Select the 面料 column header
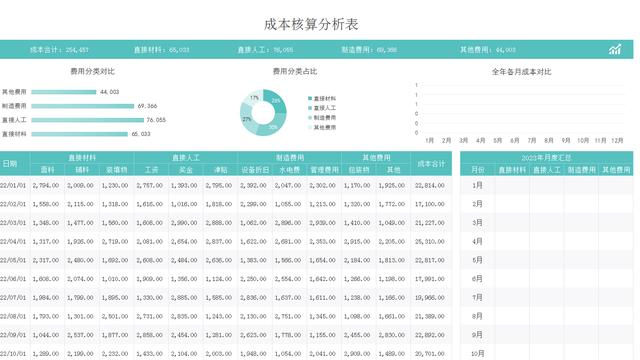 coord(47,170)
